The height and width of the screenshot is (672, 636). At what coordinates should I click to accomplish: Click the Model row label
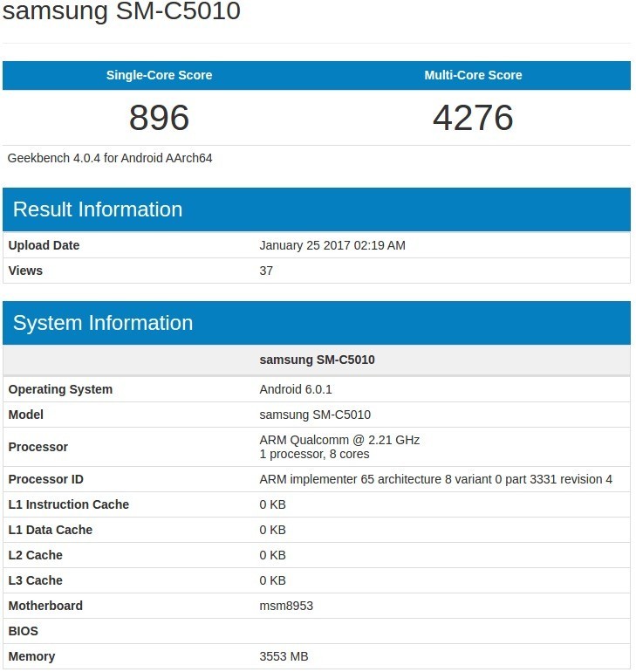(25, 415)
